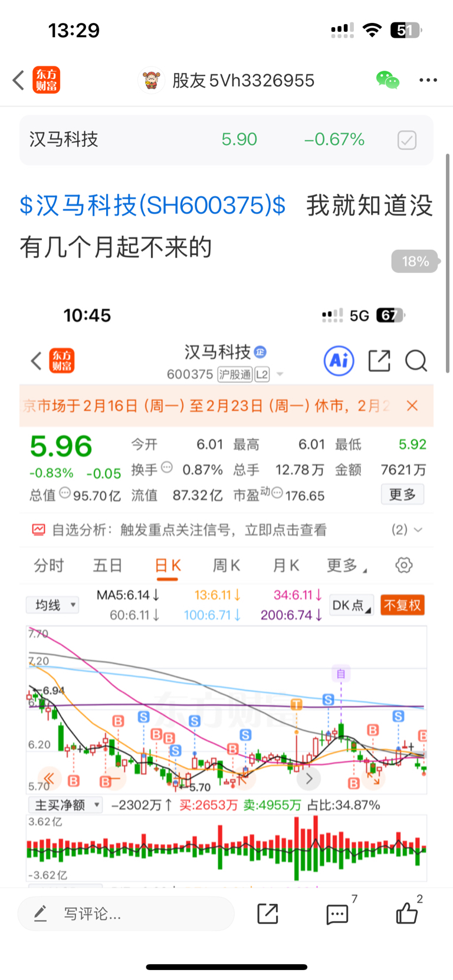
Task: Open the DK点 dropdown
Action: (352, 605)
